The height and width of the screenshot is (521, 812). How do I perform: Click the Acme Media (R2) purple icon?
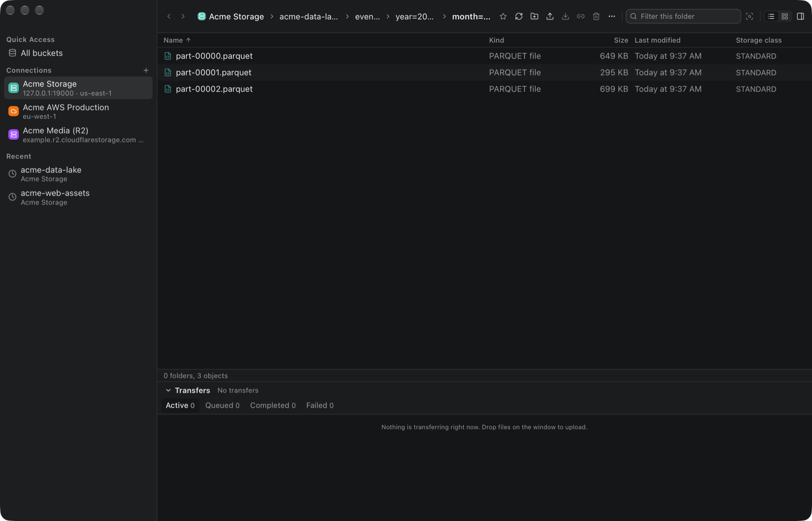(x=14, y=135)
